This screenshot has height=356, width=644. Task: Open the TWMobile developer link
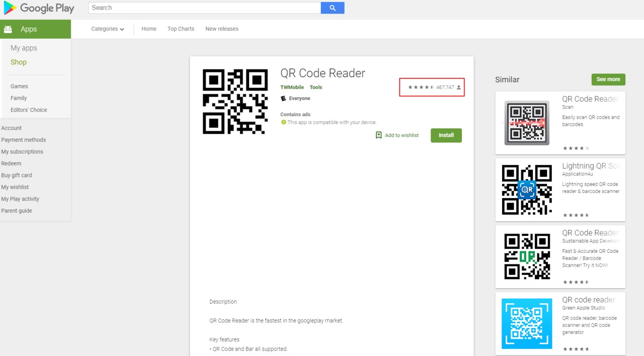point(292,87)
